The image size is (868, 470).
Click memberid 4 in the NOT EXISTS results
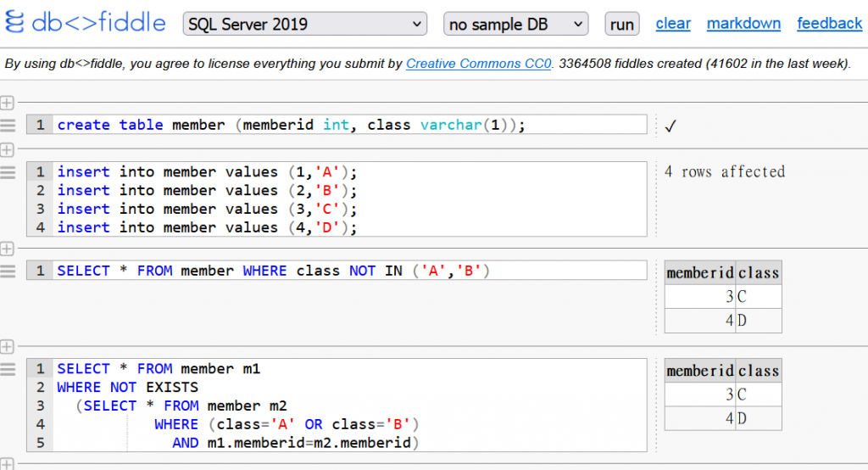pos(700,418)
